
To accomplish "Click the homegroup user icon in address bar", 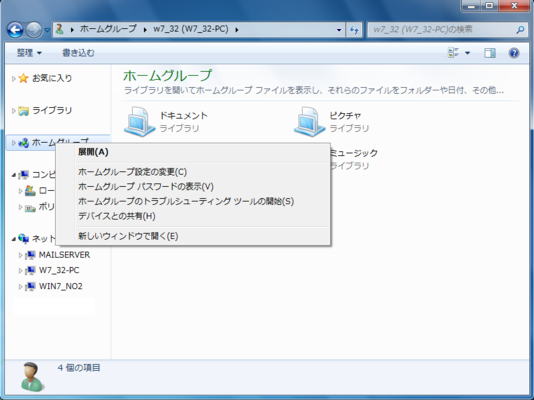I will (60, 30).
